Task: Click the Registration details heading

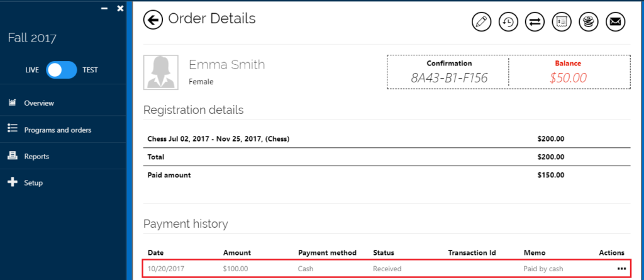Action: tap(194, 110)
